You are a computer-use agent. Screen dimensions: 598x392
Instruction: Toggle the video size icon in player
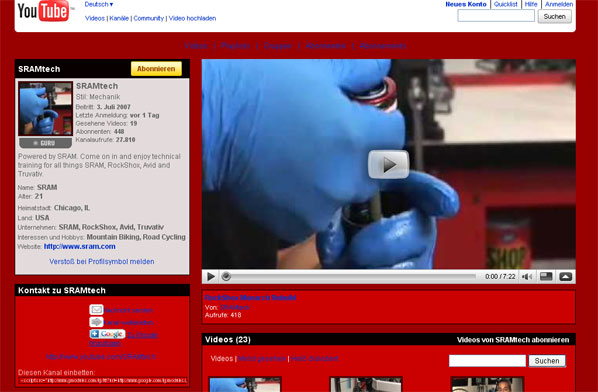pos(546,276)
